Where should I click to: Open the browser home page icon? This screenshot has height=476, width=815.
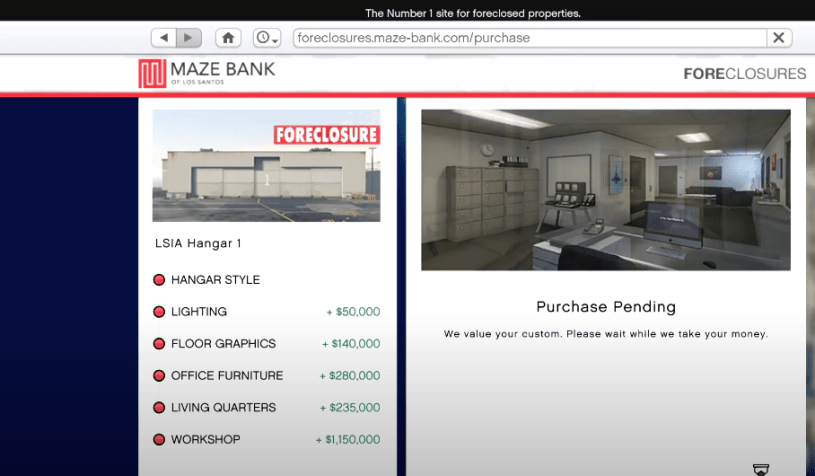(228, 37)
